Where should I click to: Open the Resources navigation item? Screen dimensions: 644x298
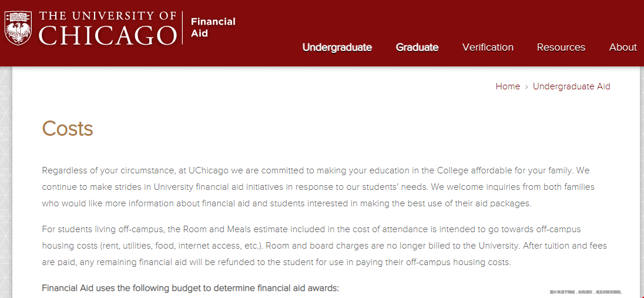point(561,47)
